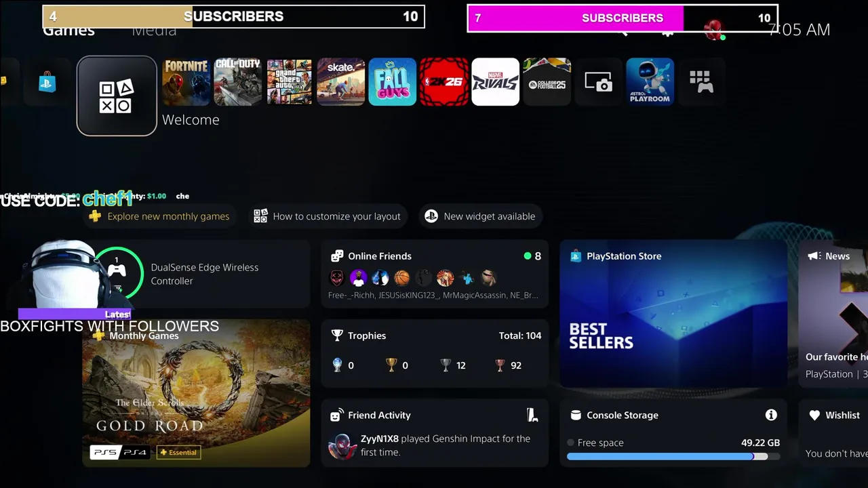Image resolution: width=868 pixels, height=488 pixels.
Task: Click the Console Storage info icon
Action: point(771,415)
